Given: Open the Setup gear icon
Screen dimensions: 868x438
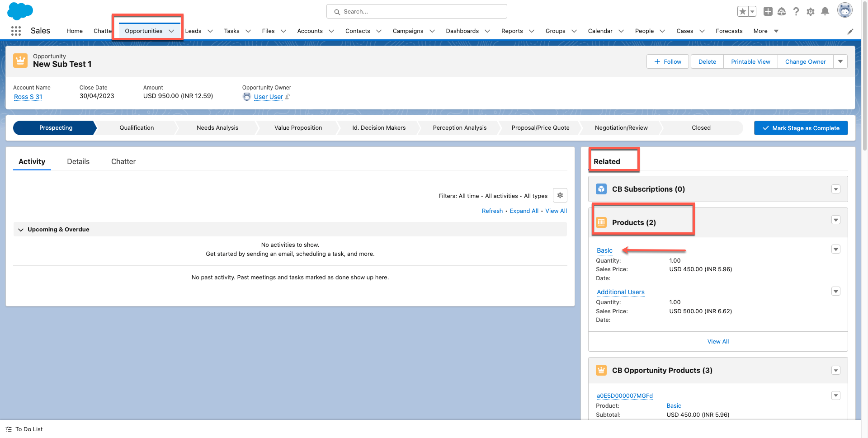Looking at the screenshot, I should coord(811,11).
